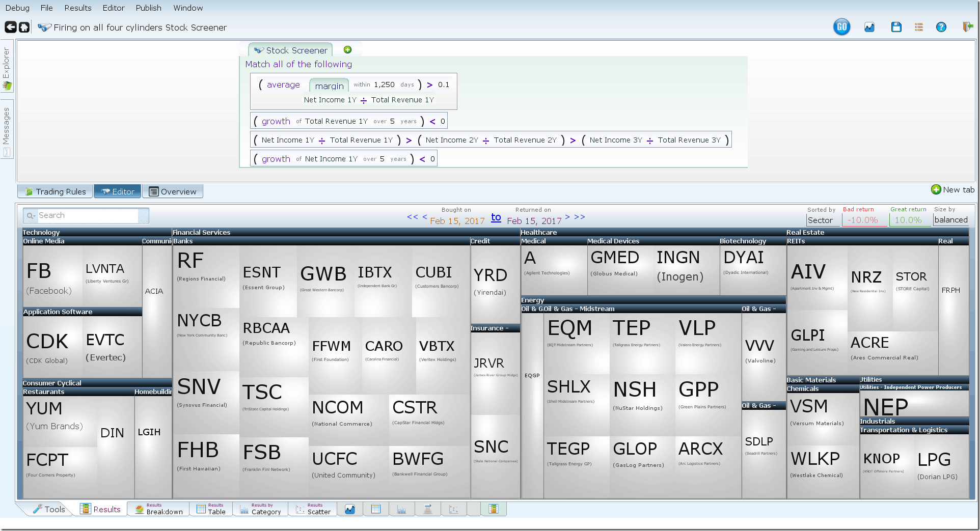Click the binoculars icon beside the screener title
This screenshot has width=980, height=531.
pos(45,27)
